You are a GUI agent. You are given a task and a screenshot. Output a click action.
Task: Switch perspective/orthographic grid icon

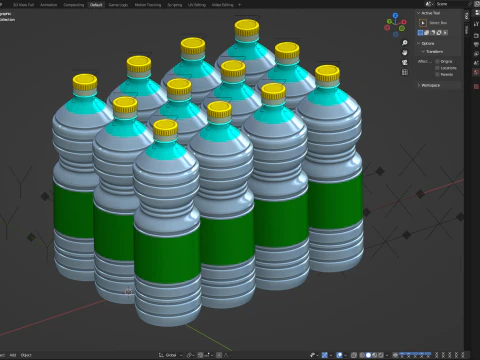click(x=405, y=72)
